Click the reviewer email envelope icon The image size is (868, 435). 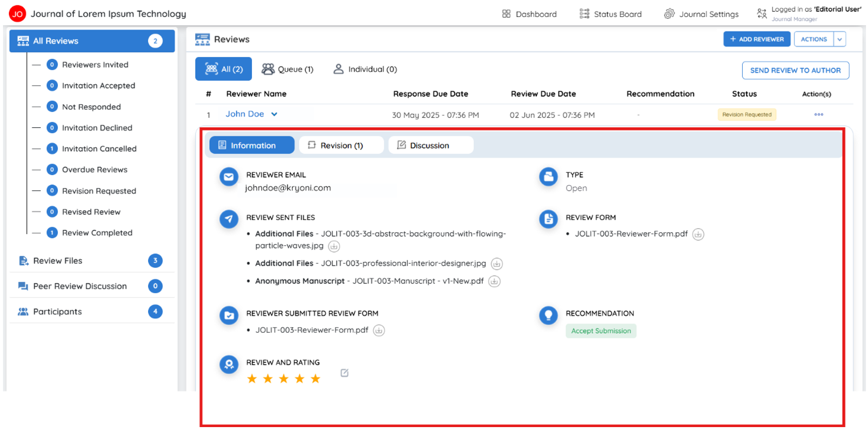(x=229, y=177)
